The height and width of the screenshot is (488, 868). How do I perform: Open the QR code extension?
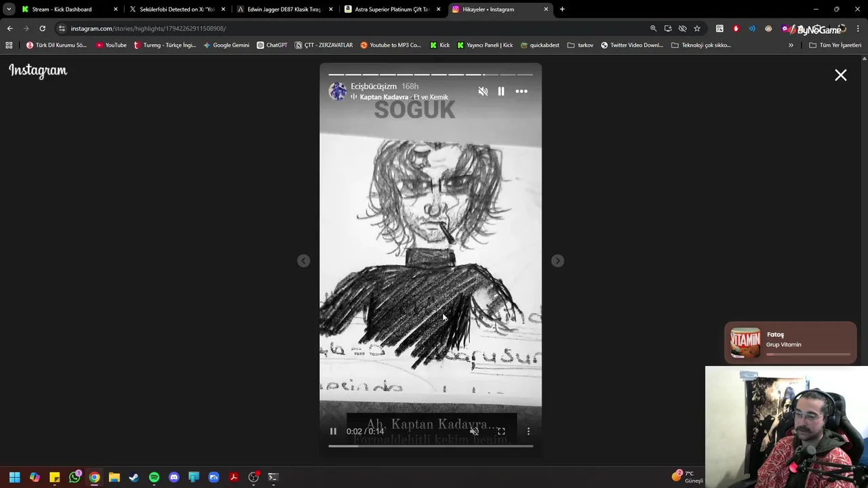[x=719, y=28]
